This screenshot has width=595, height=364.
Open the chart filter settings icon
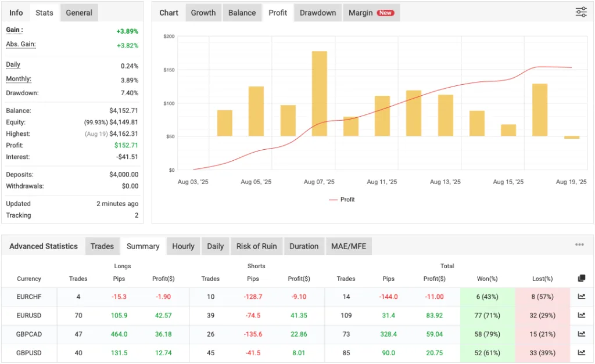tap(581, 12)
